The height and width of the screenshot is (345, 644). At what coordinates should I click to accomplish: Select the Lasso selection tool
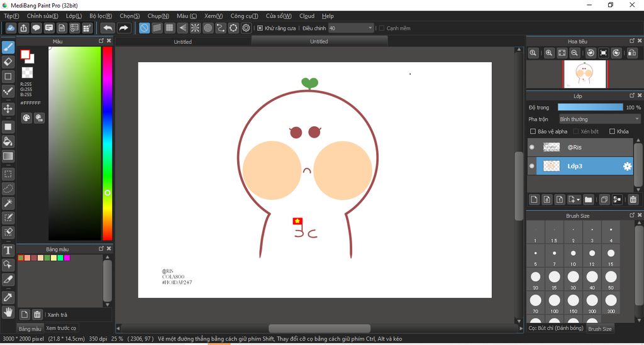point(8,189)
